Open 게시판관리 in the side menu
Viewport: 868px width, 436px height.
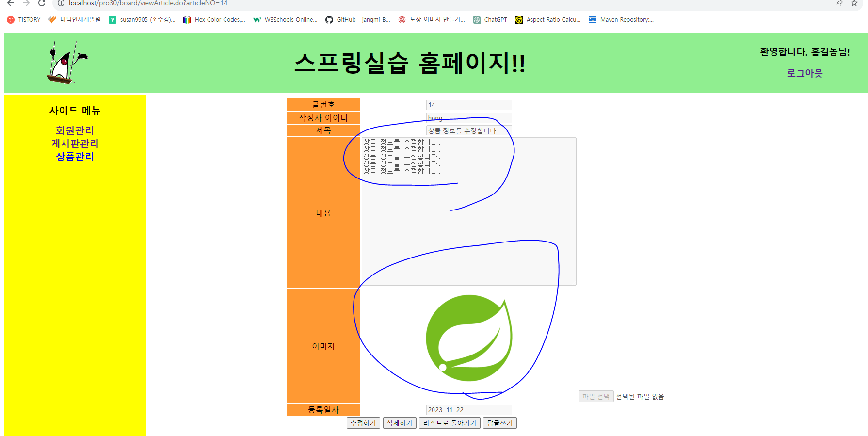coord(75,144)
